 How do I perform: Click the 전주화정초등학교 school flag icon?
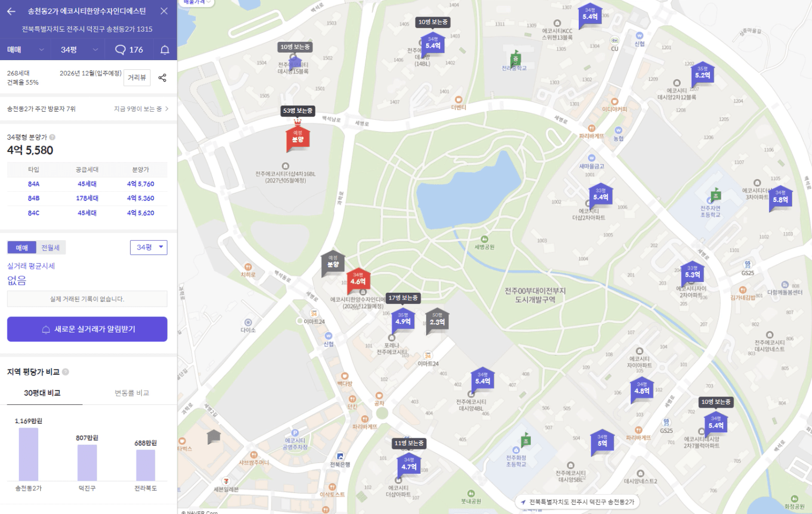coord(526,440)
